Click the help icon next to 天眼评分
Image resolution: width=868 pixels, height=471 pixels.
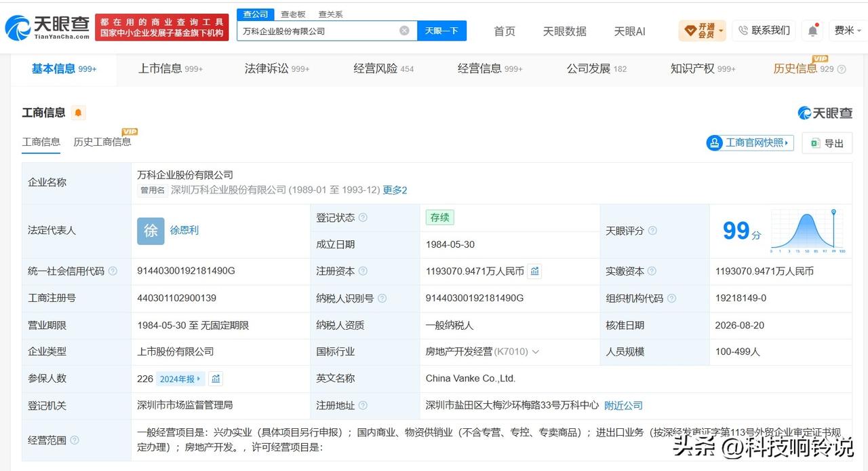point(652,231)
